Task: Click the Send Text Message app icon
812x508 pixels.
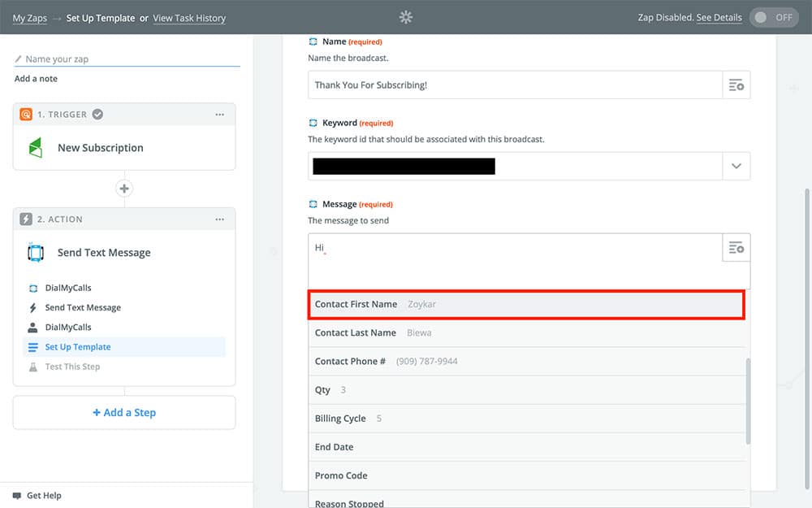Action: (36, 253)
